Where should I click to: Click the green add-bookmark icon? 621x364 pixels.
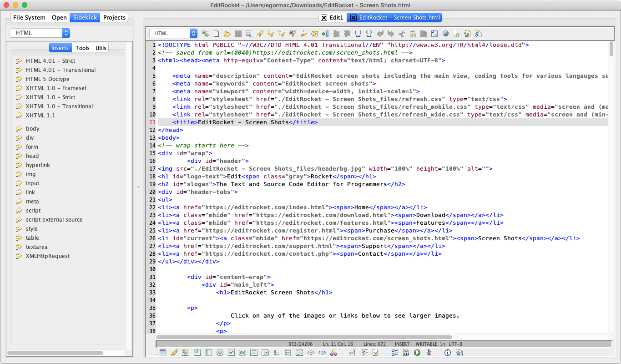(x=325, y=34)
